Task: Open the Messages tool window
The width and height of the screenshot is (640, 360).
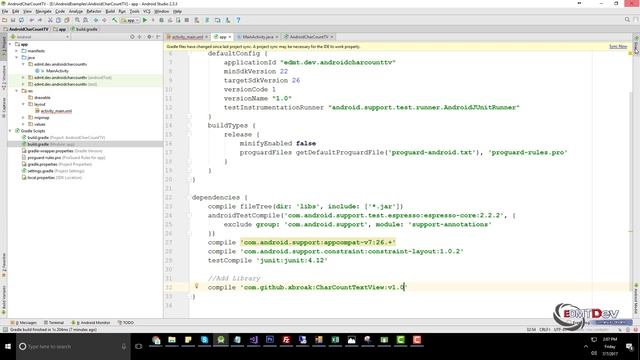Action: 24,322
